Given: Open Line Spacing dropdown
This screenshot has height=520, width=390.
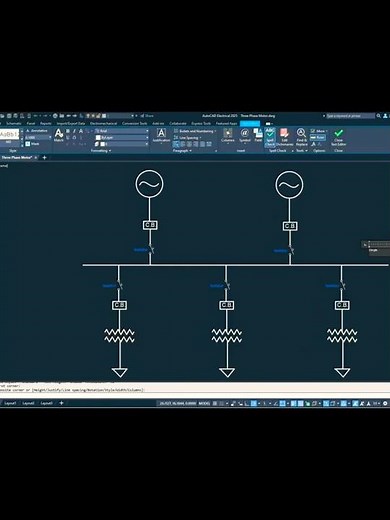Looking at the screenshot, I should [x=188, y=137].
